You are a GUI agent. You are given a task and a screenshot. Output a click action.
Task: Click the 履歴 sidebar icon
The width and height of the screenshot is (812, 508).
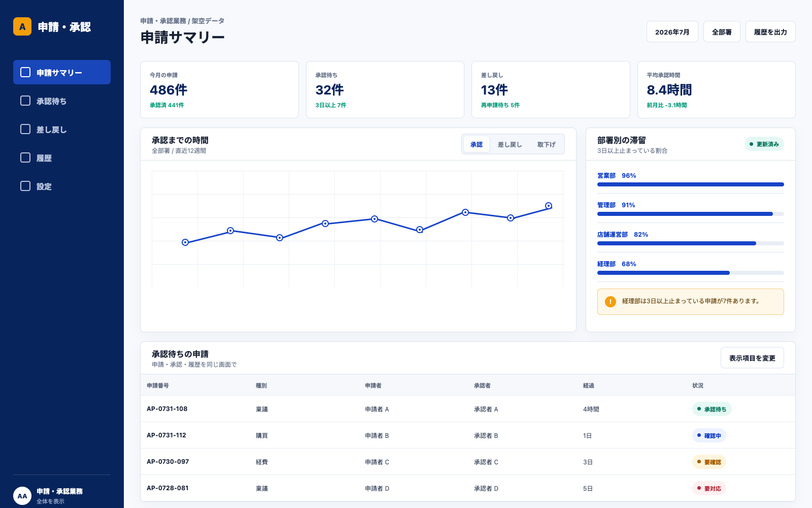pyautogui.click(x=25, y=157)
